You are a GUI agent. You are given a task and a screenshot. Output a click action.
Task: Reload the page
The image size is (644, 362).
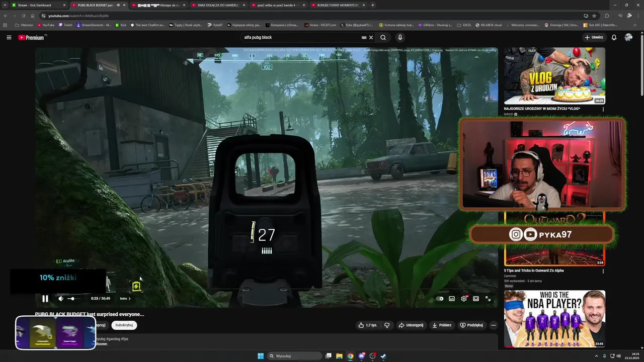pyautogui.click(x=24, y=16)
